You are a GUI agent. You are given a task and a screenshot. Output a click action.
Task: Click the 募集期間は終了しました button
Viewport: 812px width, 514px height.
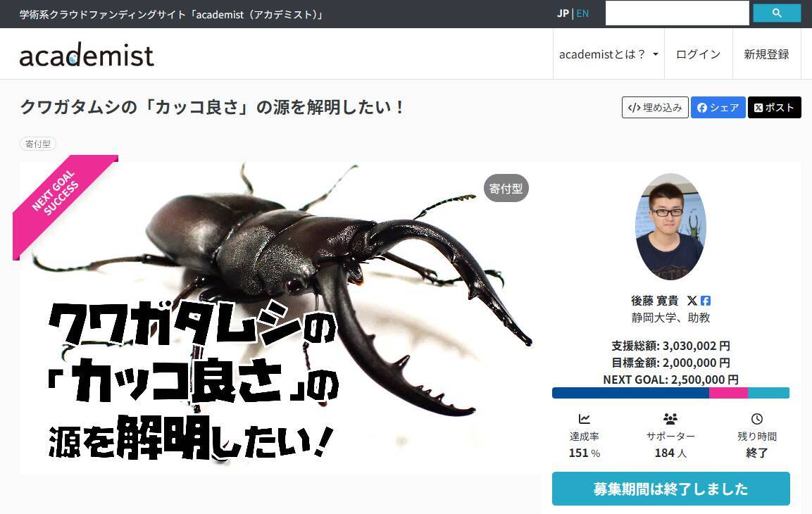click(x=670, y=489)
